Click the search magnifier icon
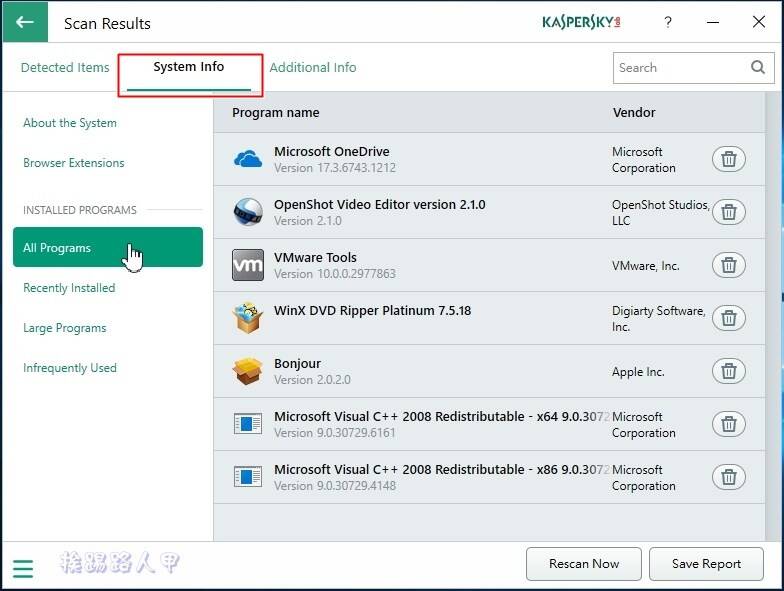The width and height of the screenshot is (784, 591). (758, 68)
